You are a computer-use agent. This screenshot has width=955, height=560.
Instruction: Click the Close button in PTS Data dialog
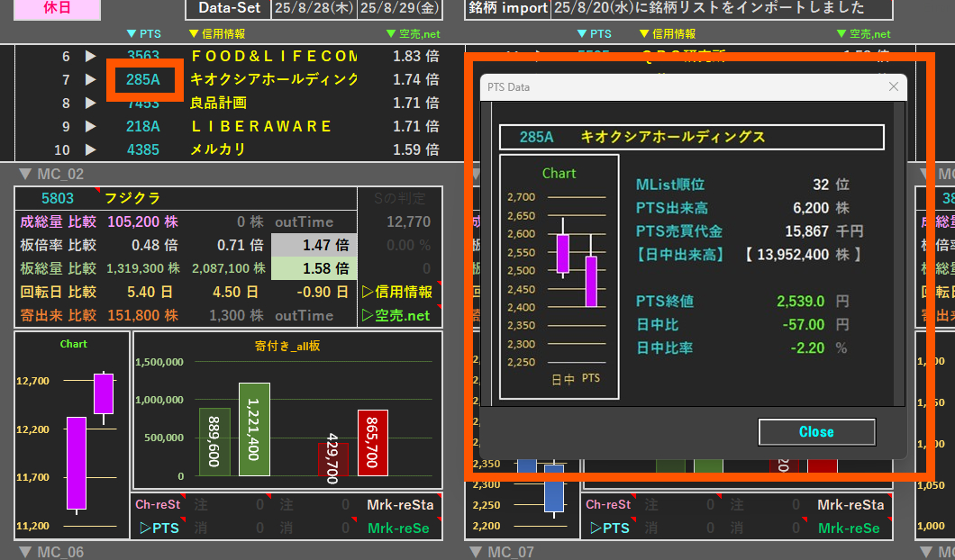pyautogui.click(x=817, y=431)
